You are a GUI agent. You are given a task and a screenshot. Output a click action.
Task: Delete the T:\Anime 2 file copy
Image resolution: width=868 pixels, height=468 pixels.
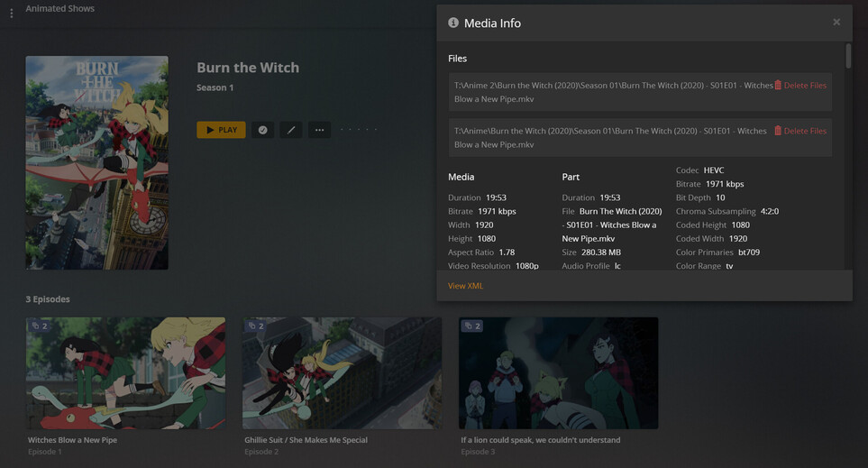[799, 86]
